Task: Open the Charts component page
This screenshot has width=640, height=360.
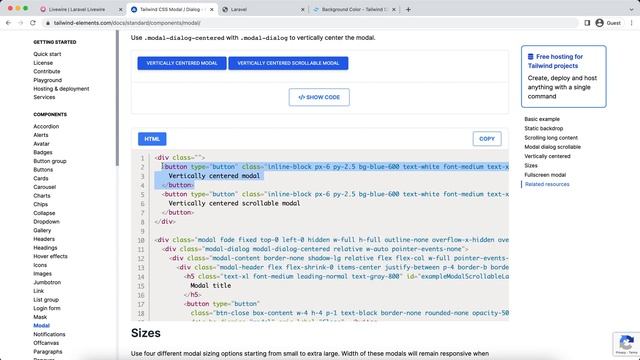Action: click(42, 196)
